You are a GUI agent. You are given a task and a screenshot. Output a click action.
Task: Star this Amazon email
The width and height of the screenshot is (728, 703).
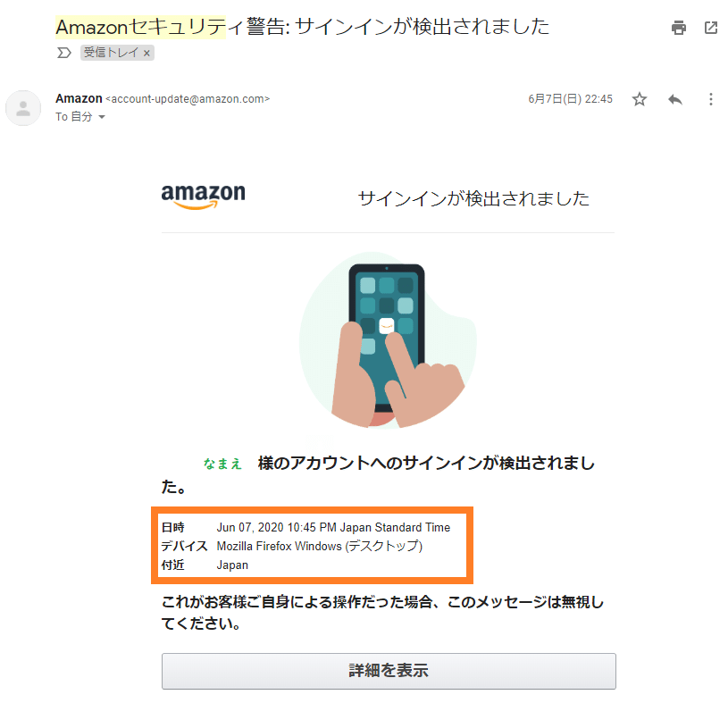click(x=640, y=99)
